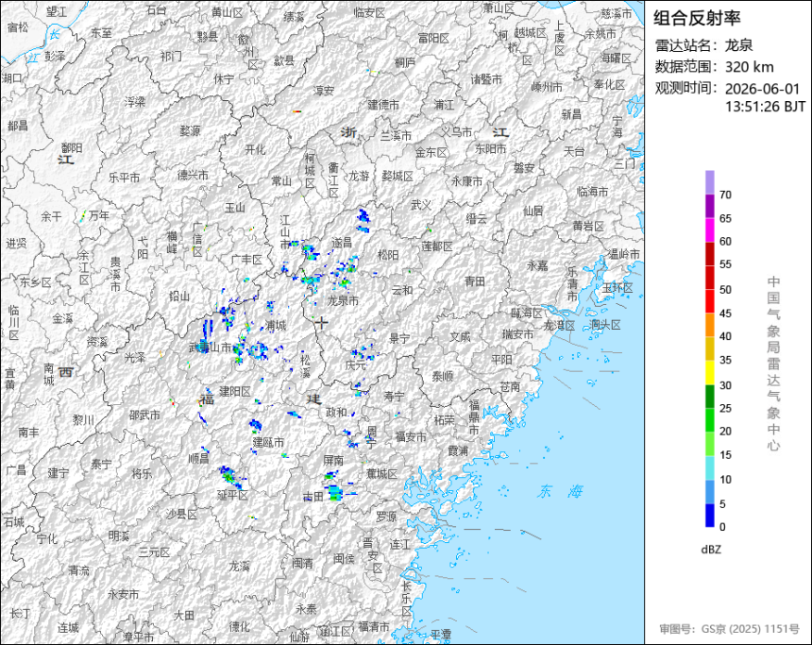Select the lavender 70+ dBZ legend swatch

(709, 182)
